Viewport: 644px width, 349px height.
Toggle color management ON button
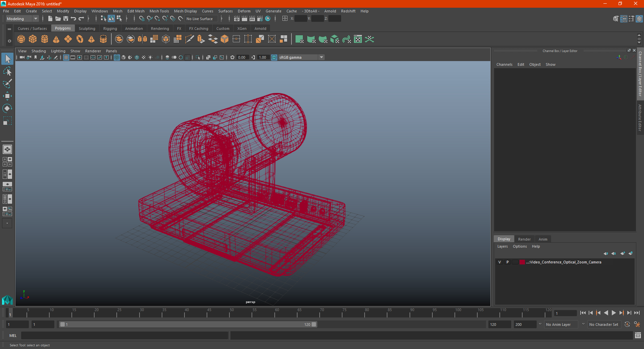click(274, 57)
